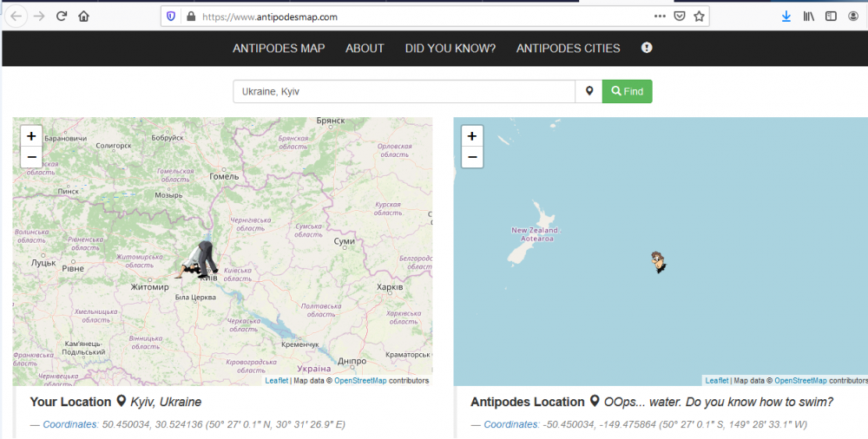Open the browser library icon
Viewport: 868px width, 439px height.
pyautogui.click(x=809, y=16)
